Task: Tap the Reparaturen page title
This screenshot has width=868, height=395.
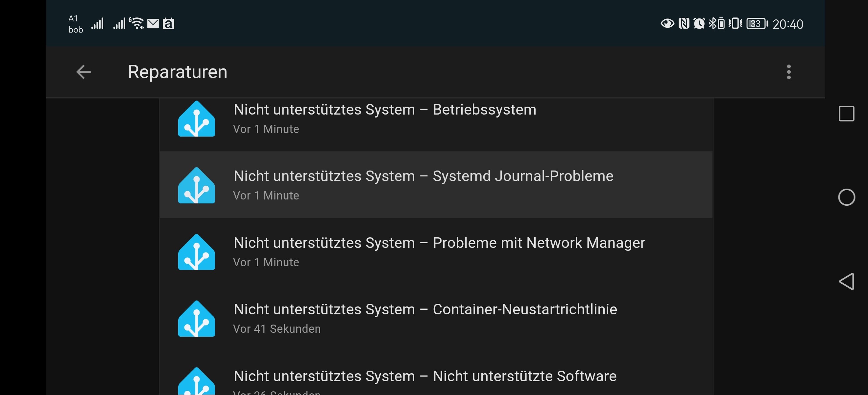Action: tap(178, 72)
